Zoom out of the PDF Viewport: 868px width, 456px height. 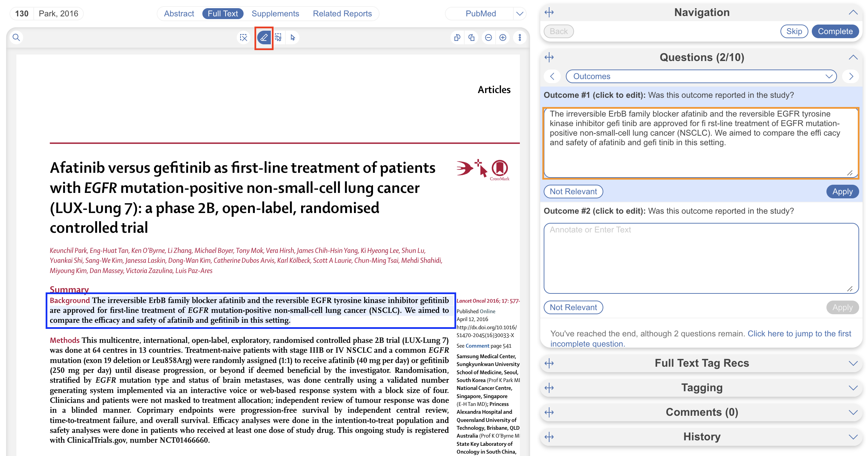coord(488,37)
